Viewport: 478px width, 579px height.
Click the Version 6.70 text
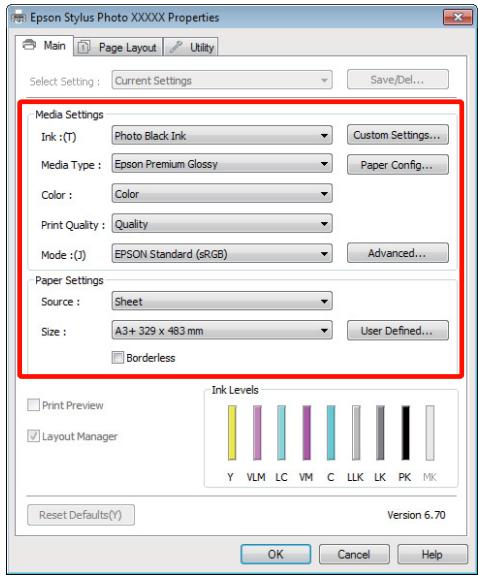416,515
